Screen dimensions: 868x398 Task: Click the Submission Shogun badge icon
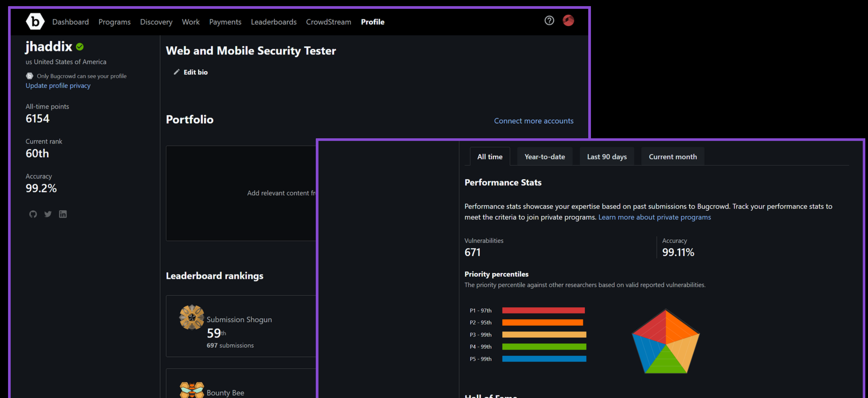coord(192,317)
